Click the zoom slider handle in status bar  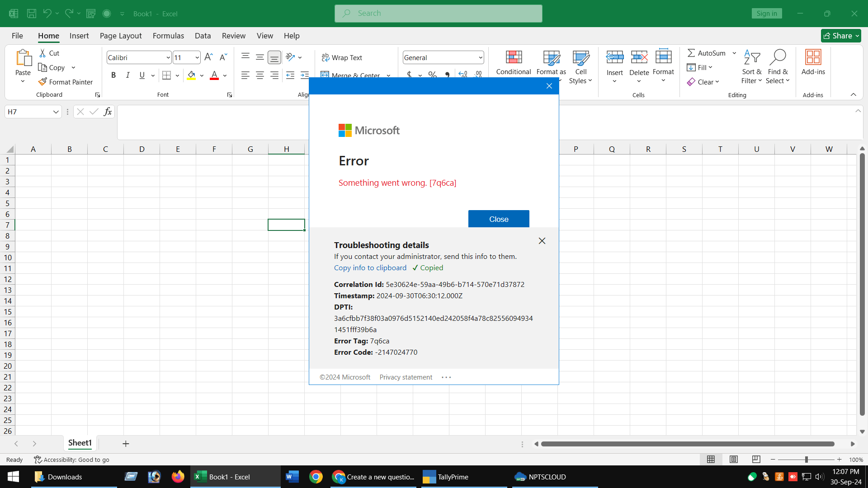pos(806,460)
